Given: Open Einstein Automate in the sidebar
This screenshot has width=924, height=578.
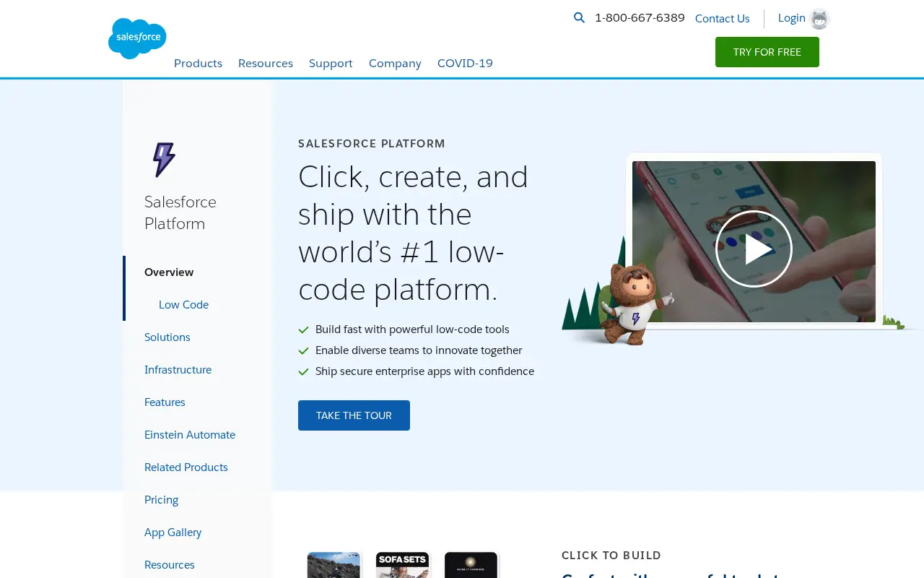Looking at the screenshot, I should tap(190, 435).
